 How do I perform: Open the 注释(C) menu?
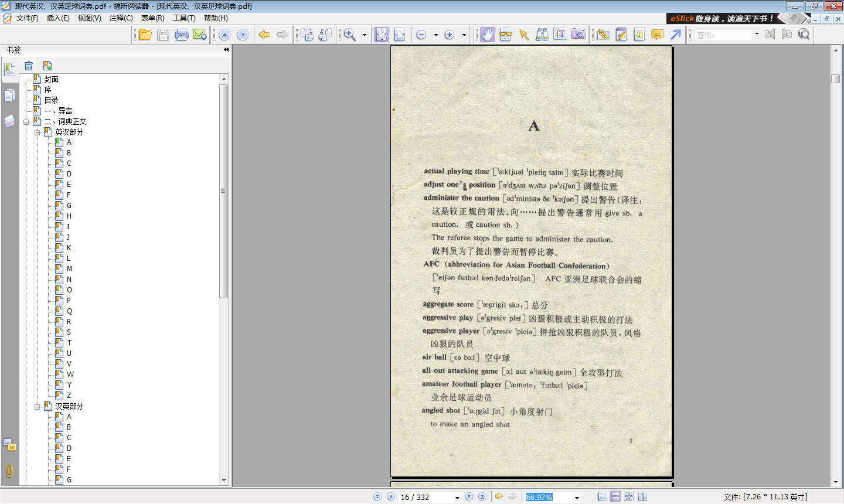pyautogui.click(x=121, y=18)
